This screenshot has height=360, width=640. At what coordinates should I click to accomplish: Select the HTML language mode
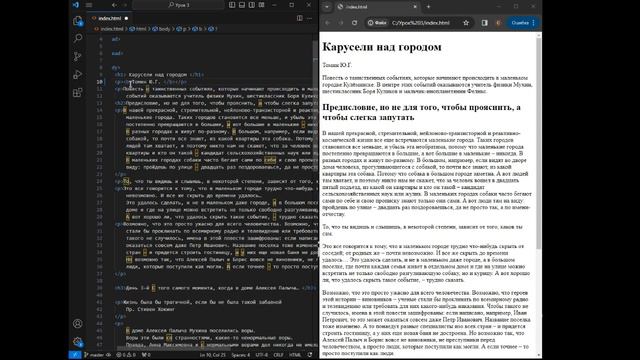[295, 355]
